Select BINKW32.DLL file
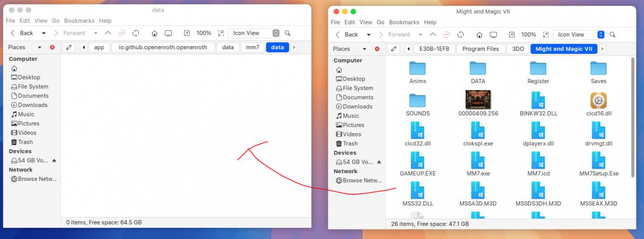The width and height of the screenshot is (644, 239). tap(538, 105)
